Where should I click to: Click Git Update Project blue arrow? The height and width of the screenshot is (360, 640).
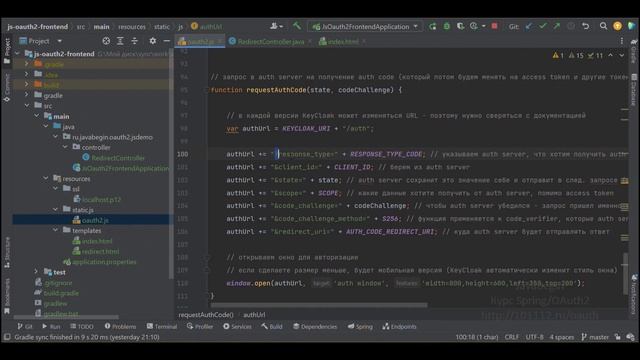[x=529, y=27]
